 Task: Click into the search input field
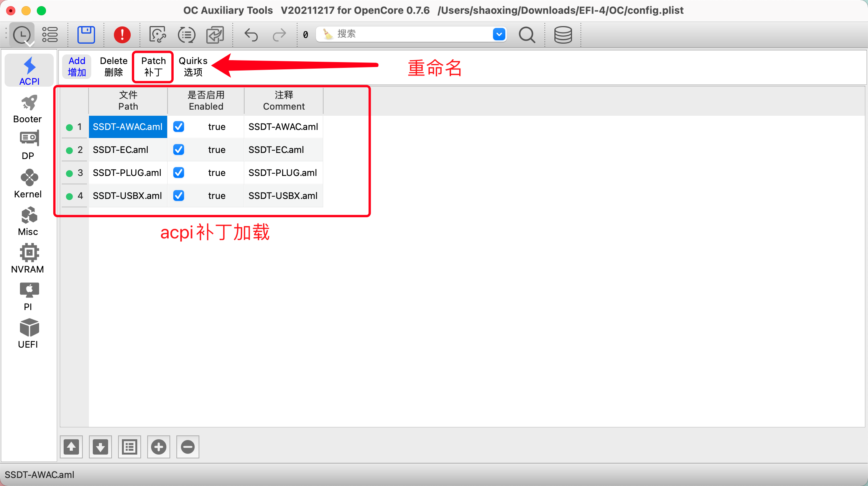[x=410, y=34]
